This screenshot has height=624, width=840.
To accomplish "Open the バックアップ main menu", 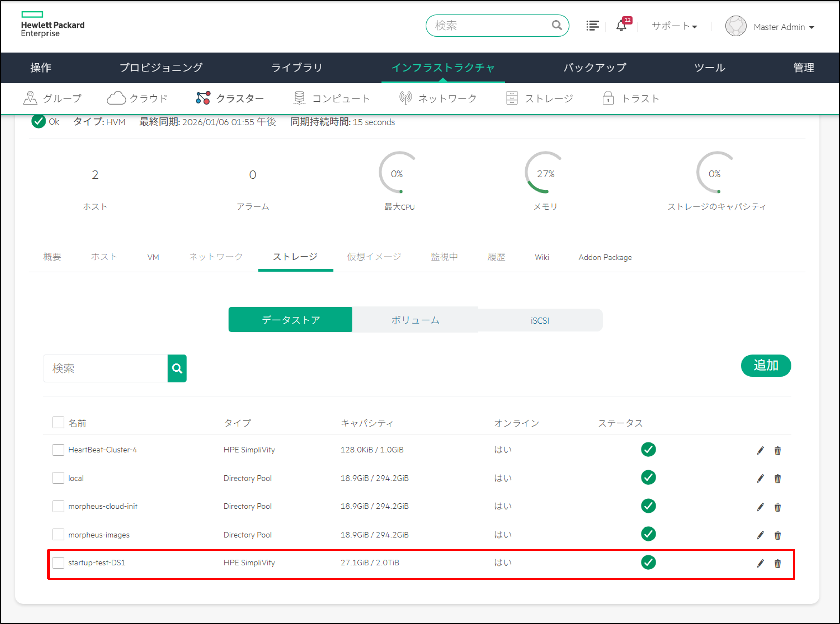I will click(x=594, y=68).
